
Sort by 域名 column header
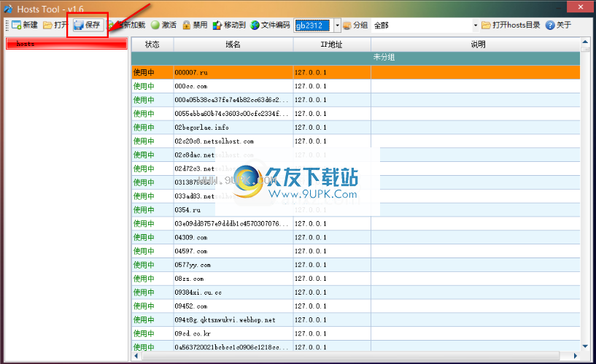click(x=233, y=44)
